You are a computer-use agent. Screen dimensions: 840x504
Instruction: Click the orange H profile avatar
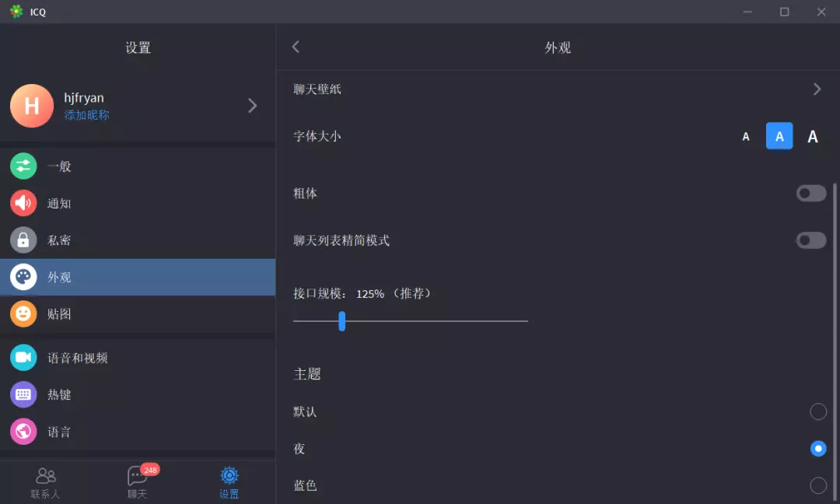coord(32,106)
